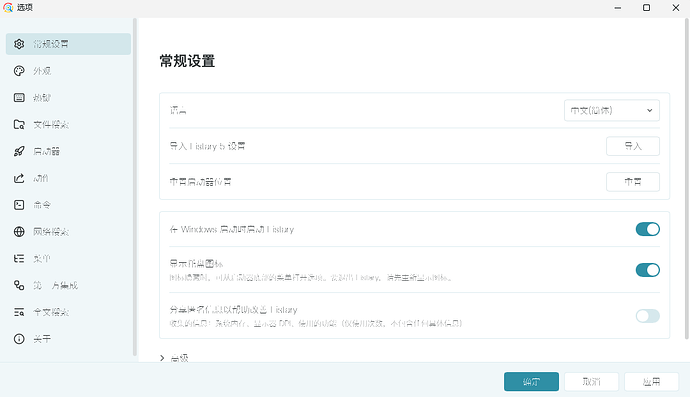Go to the 网络搜索 settings page
This screenshot has width=690, height=397.
coord(68,232)
